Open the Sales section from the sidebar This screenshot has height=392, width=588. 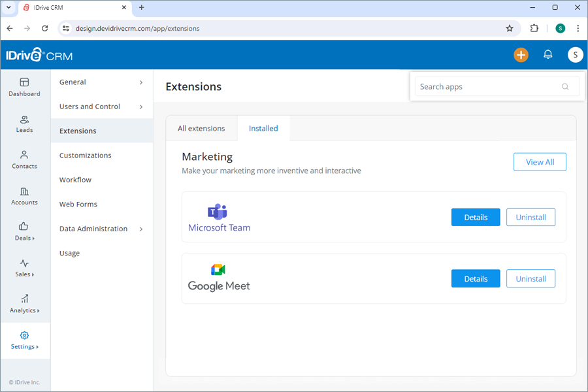(x=25, y=269)
